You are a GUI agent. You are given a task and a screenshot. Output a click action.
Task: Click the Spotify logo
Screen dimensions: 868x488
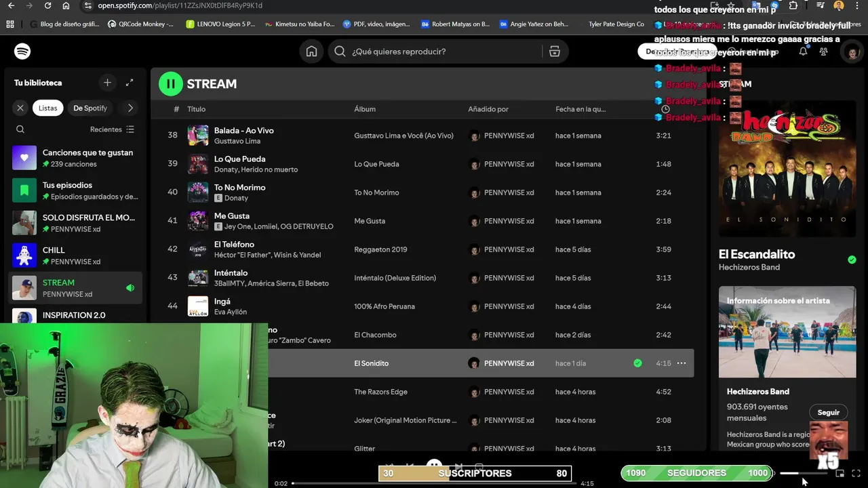tap(22, 52)
